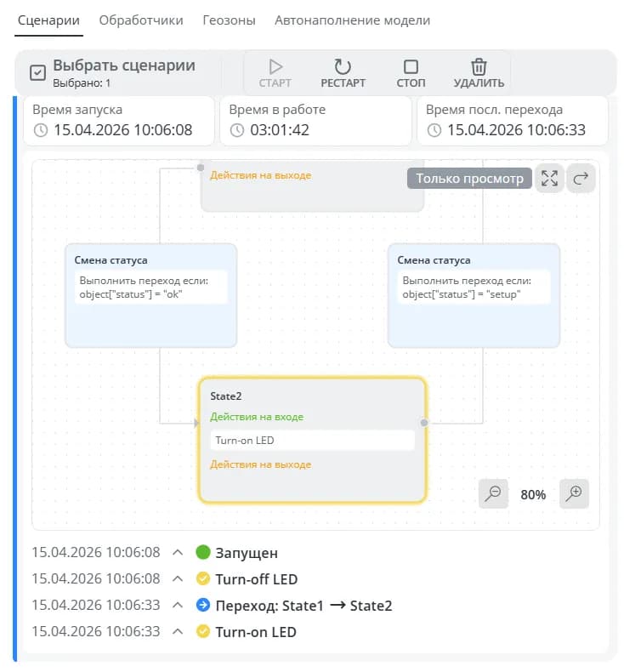Click Действия на выходе in the top node
624x672 pixels.
tap(260, 175)
